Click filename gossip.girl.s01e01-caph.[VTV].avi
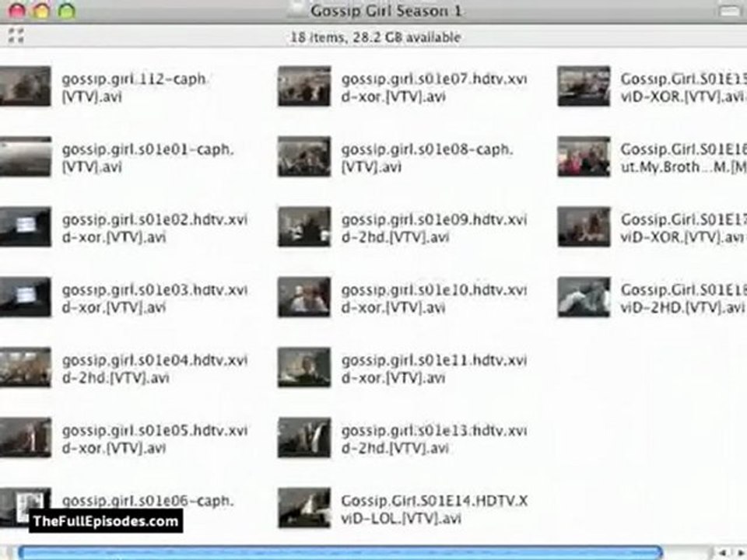The width and height of the screenshot is (747, 560). pyautogui.click(x=148, y=158)
